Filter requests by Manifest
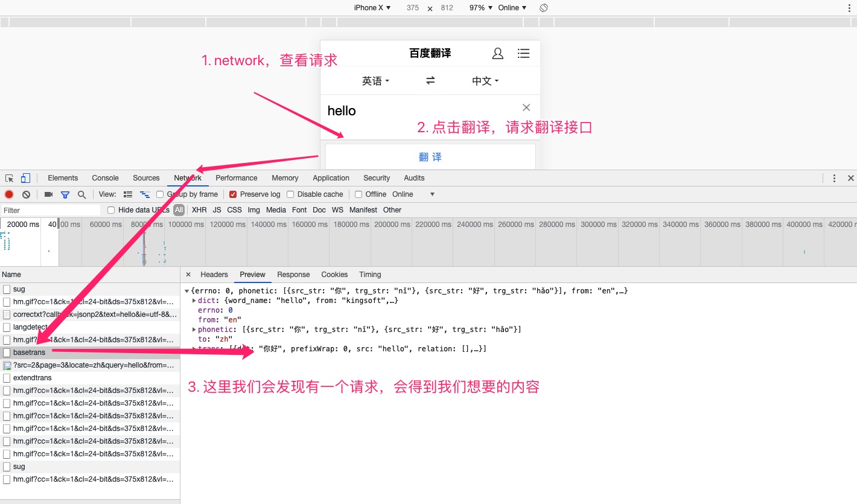The height and width of the screenshot is (504, 857). (x=363, y=210)
